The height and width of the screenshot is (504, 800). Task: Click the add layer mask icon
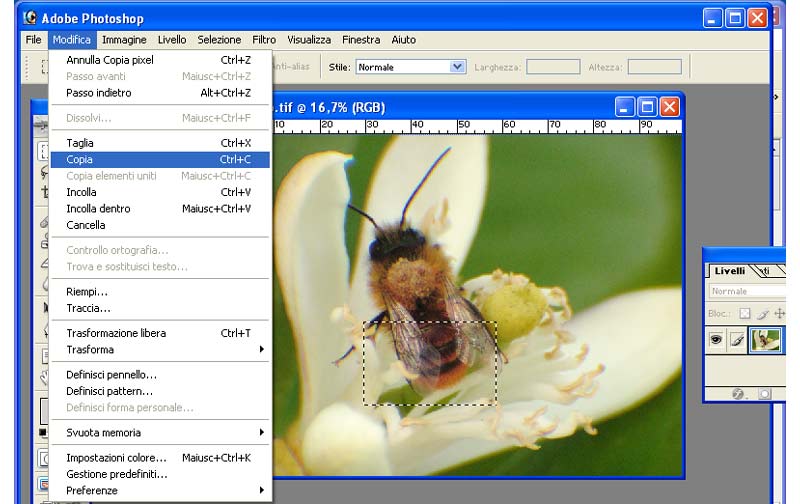(x=764, y=393)
